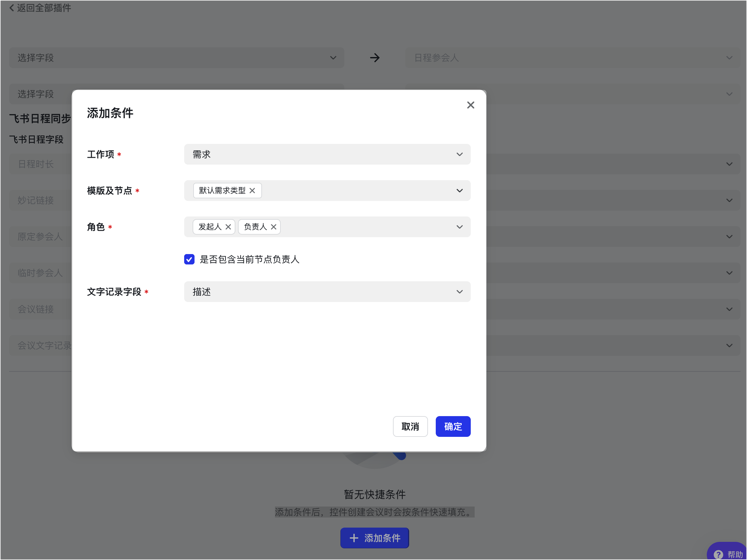Screen dimensions: 747x560
Task: Expand the dropdown arrow in 会议链接 row
Action: (x=729, y=309)
